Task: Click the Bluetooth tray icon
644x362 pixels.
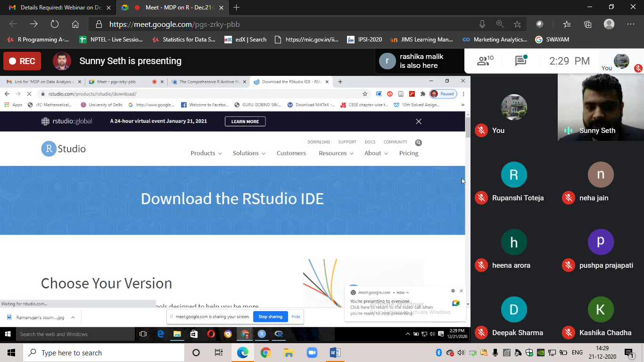Action: tap(438, 353)
